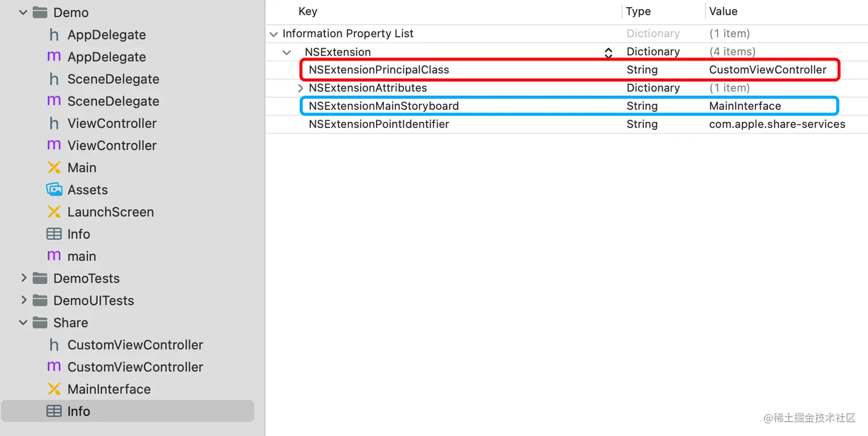Select the LaunchScreen storyboard icon
The height and width of the screenshot is (436, 868).
54,212
